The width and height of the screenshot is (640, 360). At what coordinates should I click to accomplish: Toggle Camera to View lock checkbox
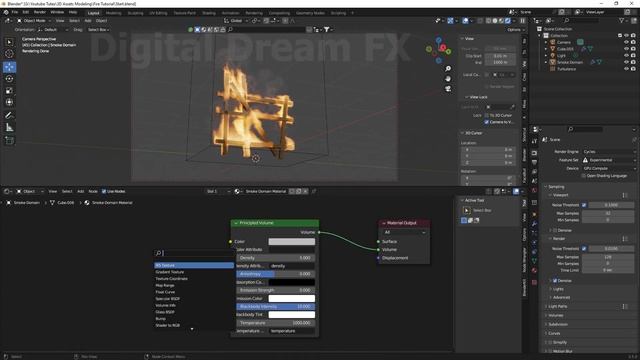pyautogui.click(x=487, y=122)
